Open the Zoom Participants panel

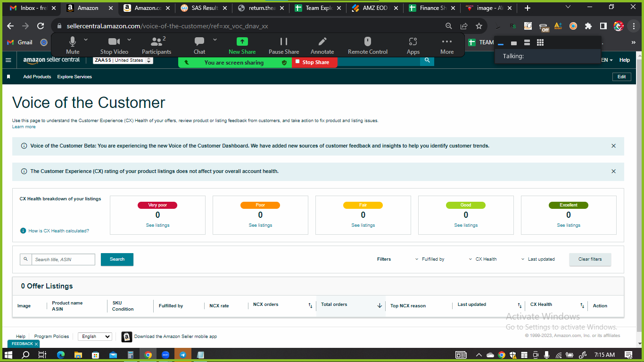click(x=157, y=45)
